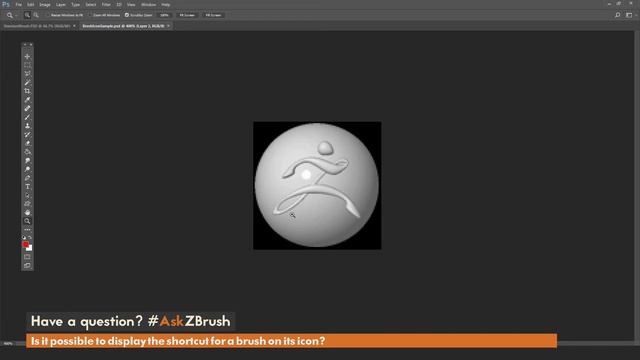Select the Path Selection tool
The image size is (640, 360).
click(x=27, y=195)
